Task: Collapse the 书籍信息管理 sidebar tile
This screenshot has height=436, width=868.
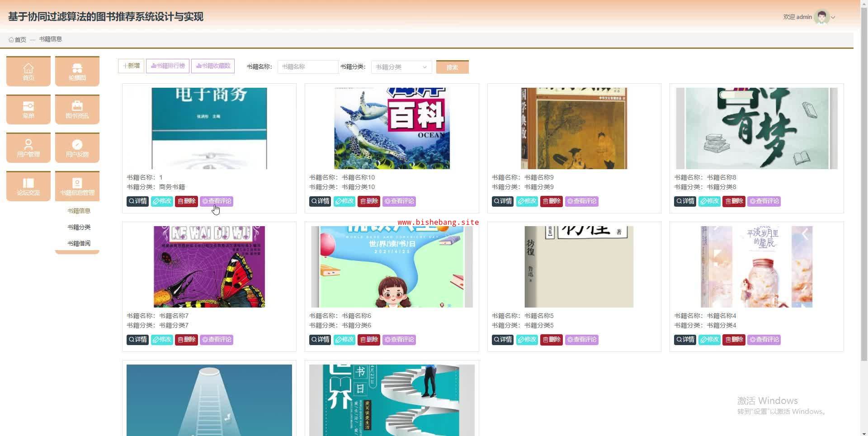Action: [x=77, y=186]
